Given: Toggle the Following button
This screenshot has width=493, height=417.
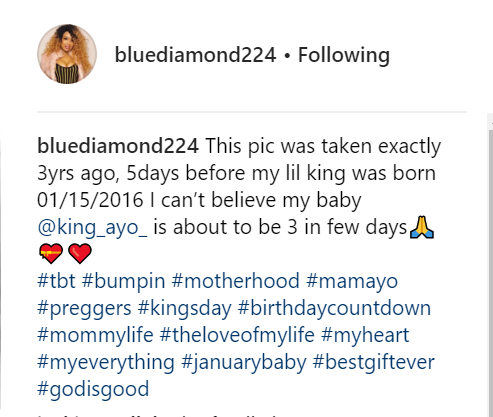Looking at the screenshot, I should click(344, 55).
